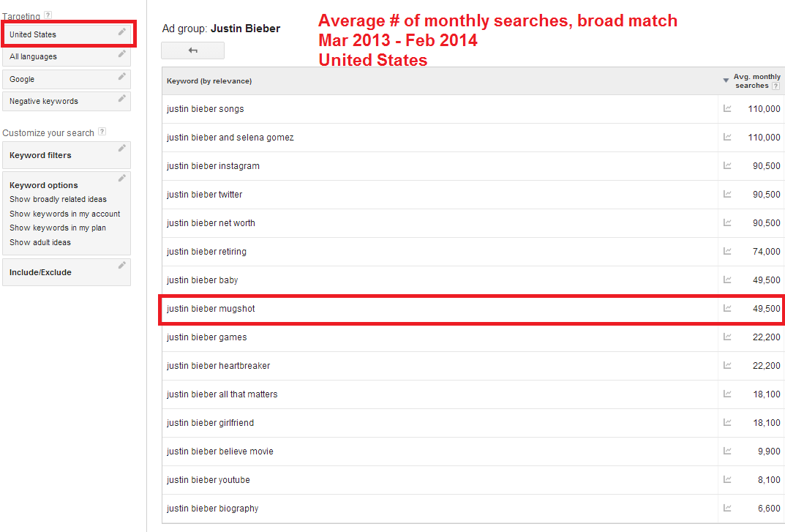
Task: Select keyword justin bieber games
Action: [x=207, y=337]
